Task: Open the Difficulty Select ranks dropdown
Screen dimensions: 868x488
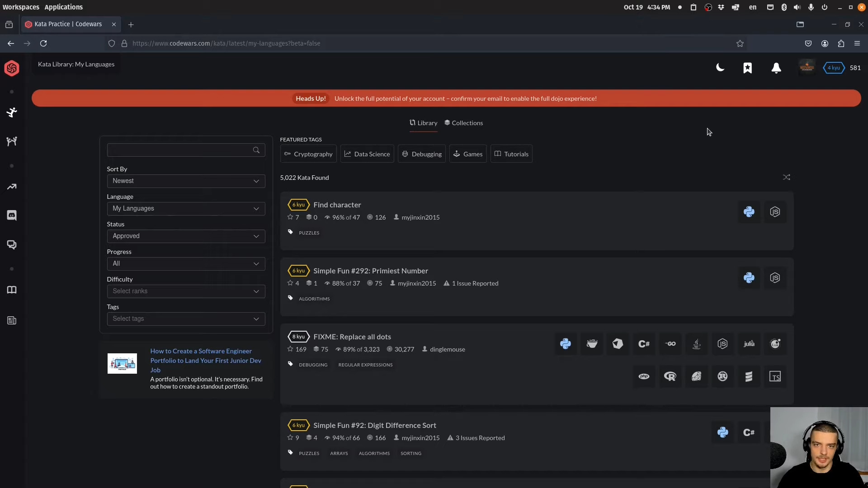Action: (186, 291)
